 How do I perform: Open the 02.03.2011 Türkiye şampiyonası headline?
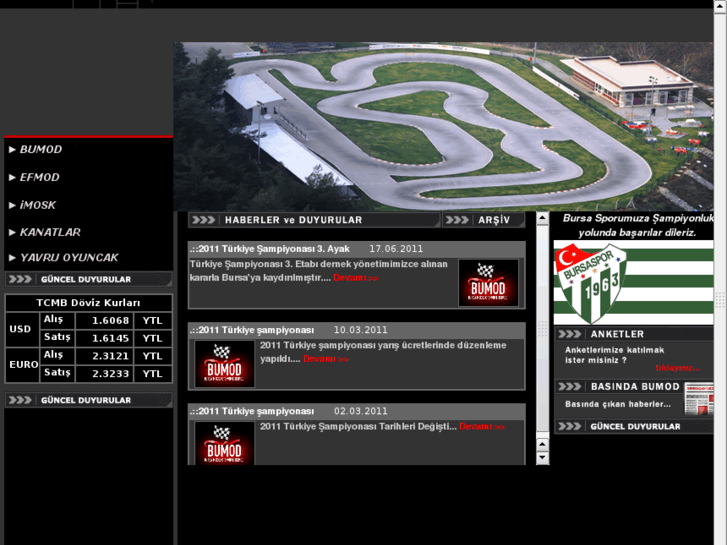point(252,411)
